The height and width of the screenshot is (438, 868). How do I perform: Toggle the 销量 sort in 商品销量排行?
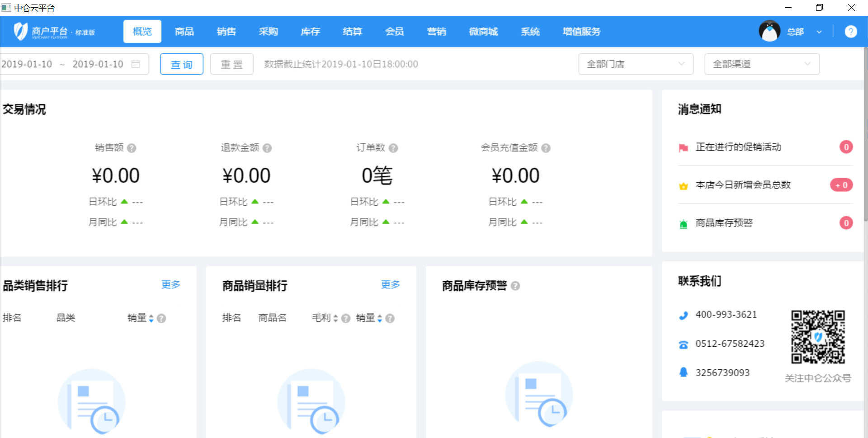[379, 318]
